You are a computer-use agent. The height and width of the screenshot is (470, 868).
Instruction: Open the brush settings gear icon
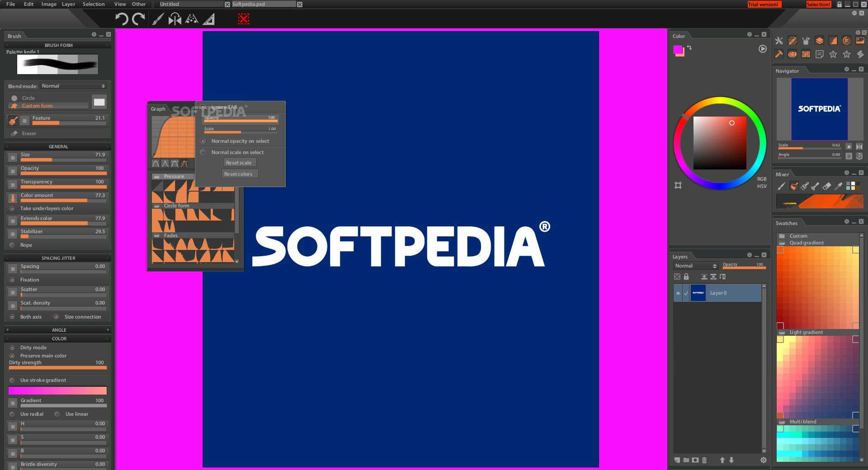tap(793, 41)
